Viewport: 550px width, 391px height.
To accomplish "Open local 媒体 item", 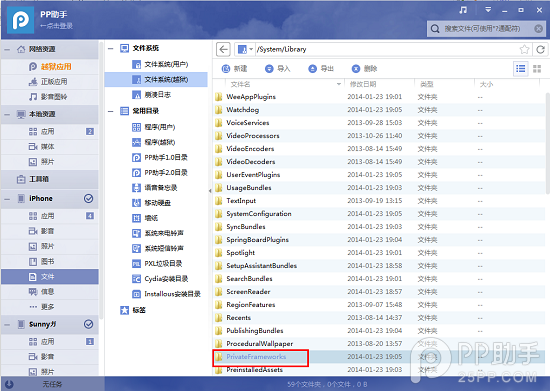I will 50,147.
